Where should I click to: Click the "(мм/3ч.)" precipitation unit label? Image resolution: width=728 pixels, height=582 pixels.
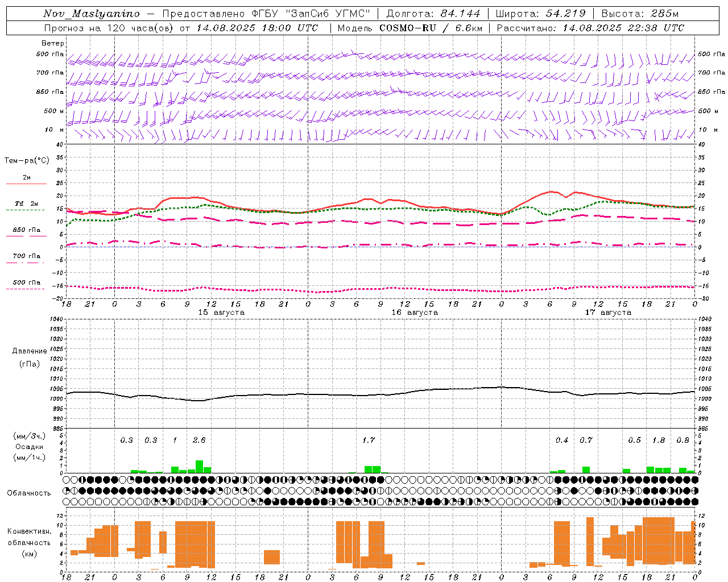pyautogui.click(x=30, y=436)
